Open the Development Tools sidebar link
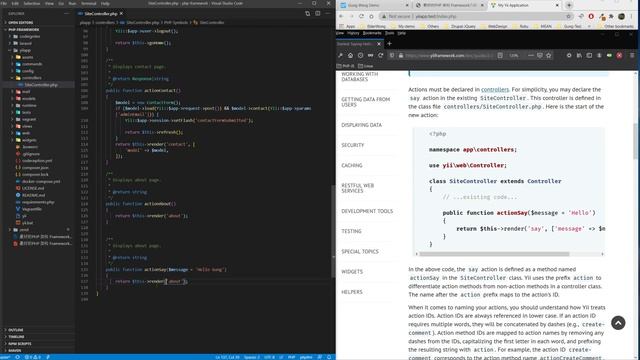 click(367, 211)
